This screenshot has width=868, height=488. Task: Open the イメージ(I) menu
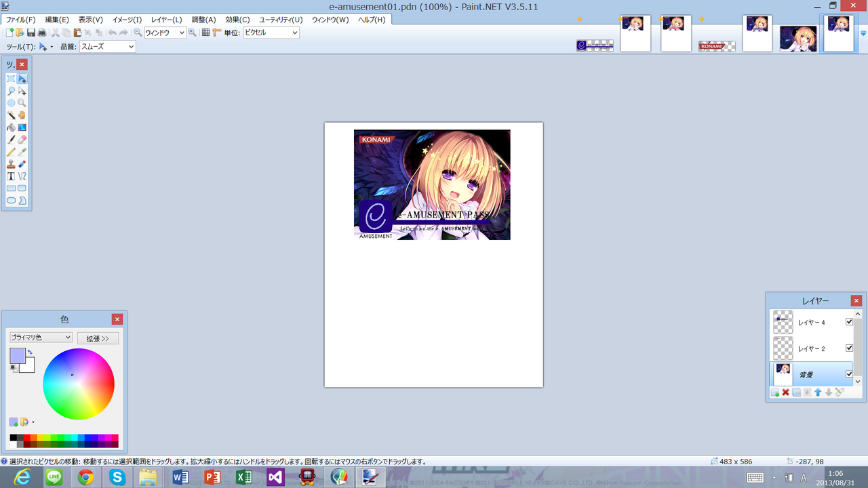(127, 20)
